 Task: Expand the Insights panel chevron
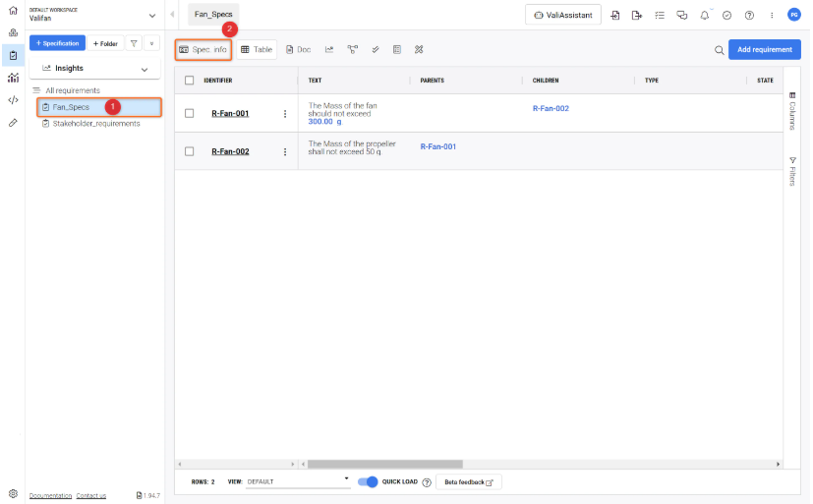pyautogui.click(x=145, y=69)
